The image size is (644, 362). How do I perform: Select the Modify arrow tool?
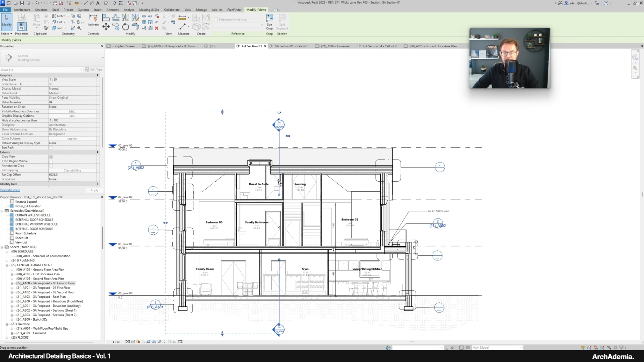pos(7,20)
